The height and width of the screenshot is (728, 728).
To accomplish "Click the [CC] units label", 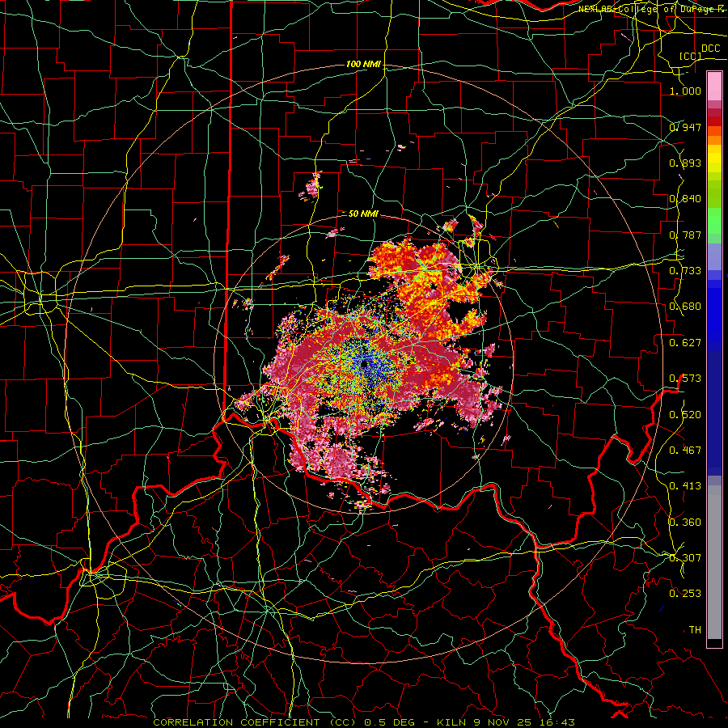I will tap(691, 56).
